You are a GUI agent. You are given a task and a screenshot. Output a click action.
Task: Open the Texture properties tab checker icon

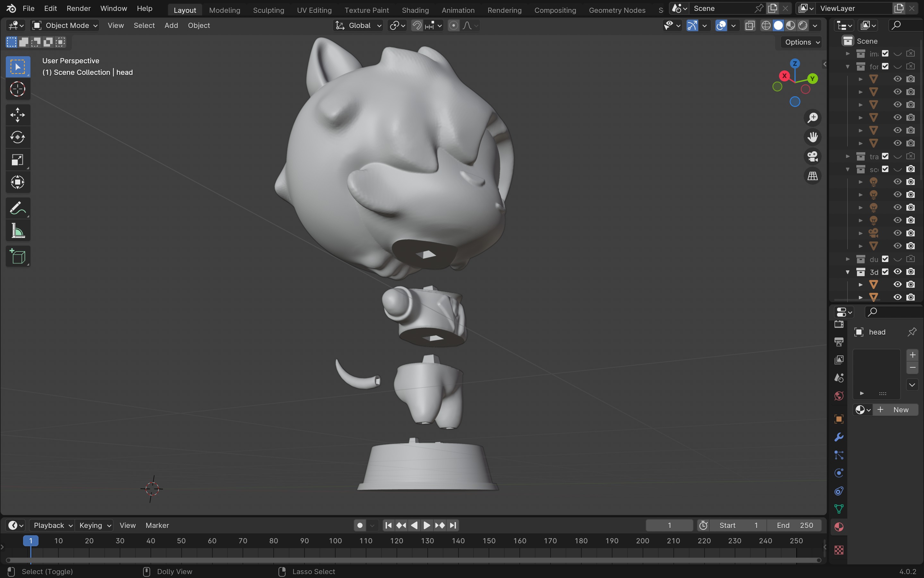839,550
